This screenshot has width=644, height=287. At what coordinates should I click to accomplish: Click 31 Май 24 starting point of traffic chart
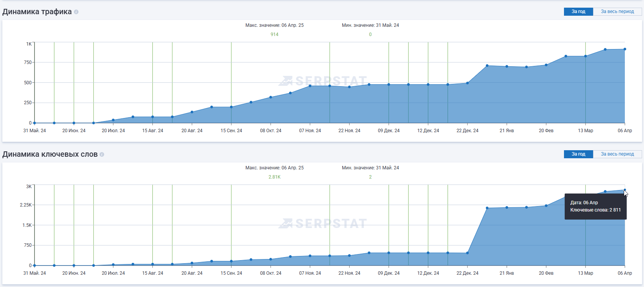[34, 123]
